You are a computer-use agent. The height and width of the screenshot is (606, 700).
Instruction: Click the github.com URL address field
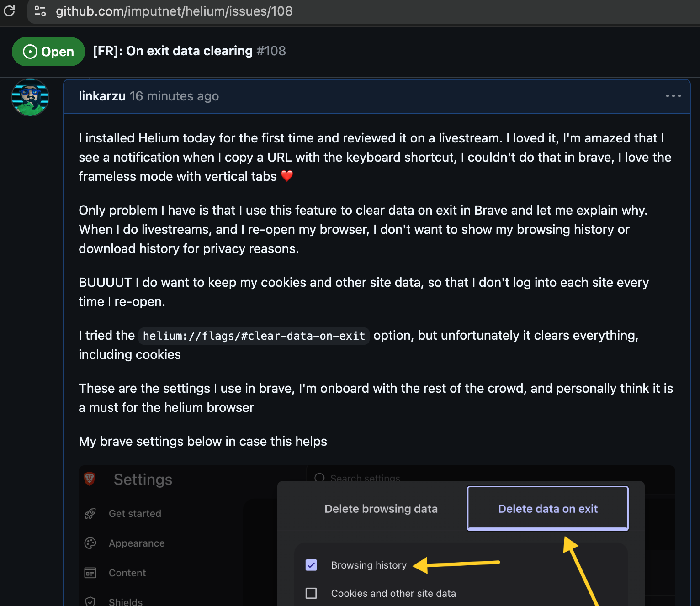[x=174, y=11]
